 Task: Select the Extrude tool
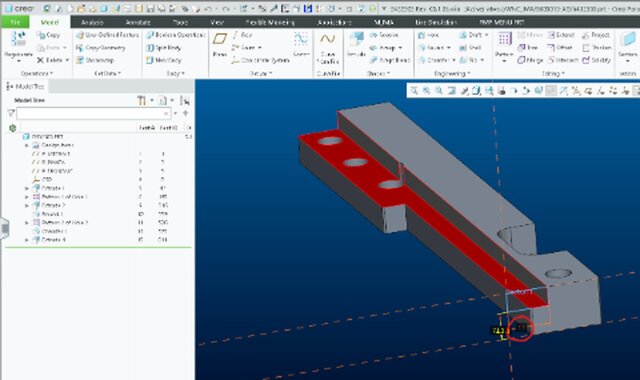click(356, 44)
